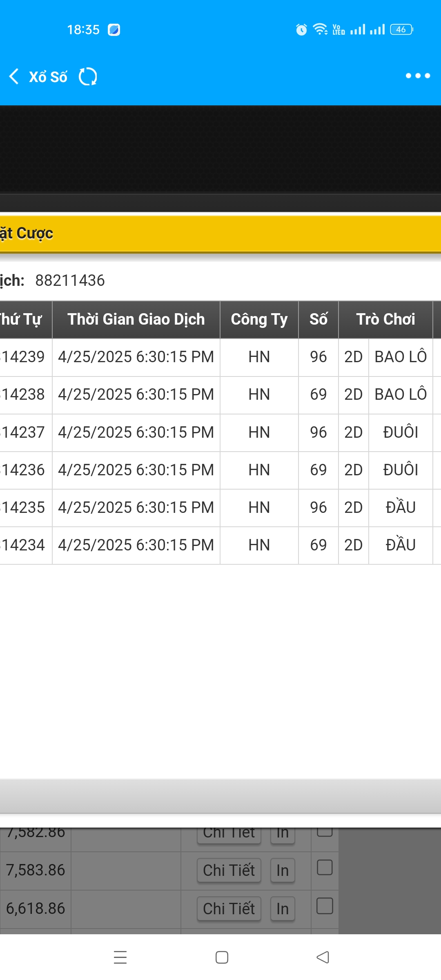Tick the partially hidden checkbox in 7,582.86 row
This screenshot has width=441, height=980.
click(x=325, y=832)
